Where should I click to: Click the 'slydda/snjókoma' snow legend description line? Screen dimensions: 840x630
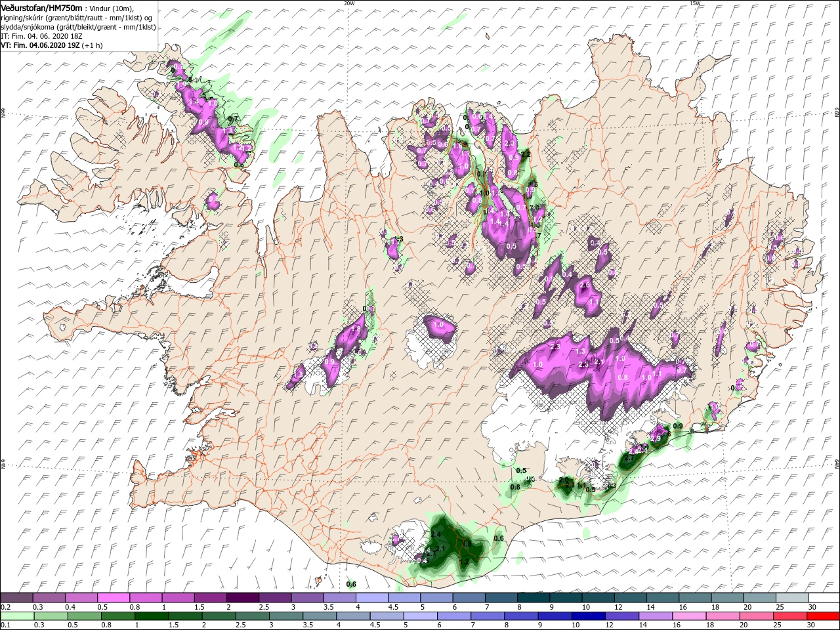coord(77,27)
